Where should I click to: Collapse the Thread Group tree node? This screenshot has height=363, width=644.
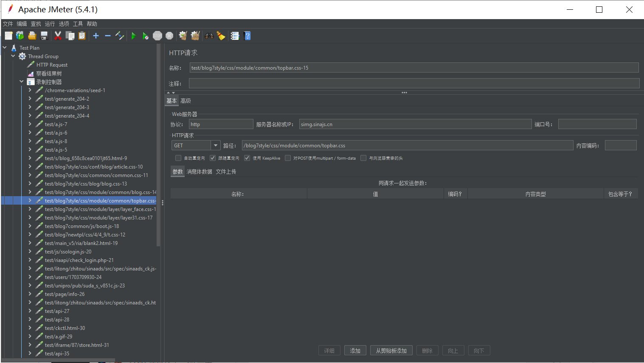13,56
